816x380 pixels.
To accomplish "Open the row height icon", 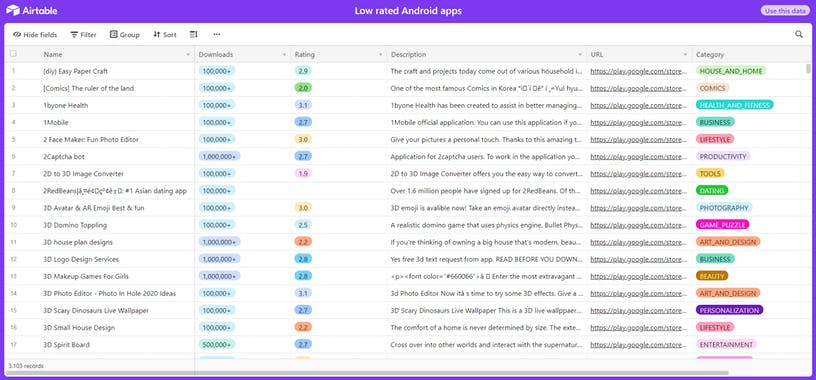I will coord(194,34).
